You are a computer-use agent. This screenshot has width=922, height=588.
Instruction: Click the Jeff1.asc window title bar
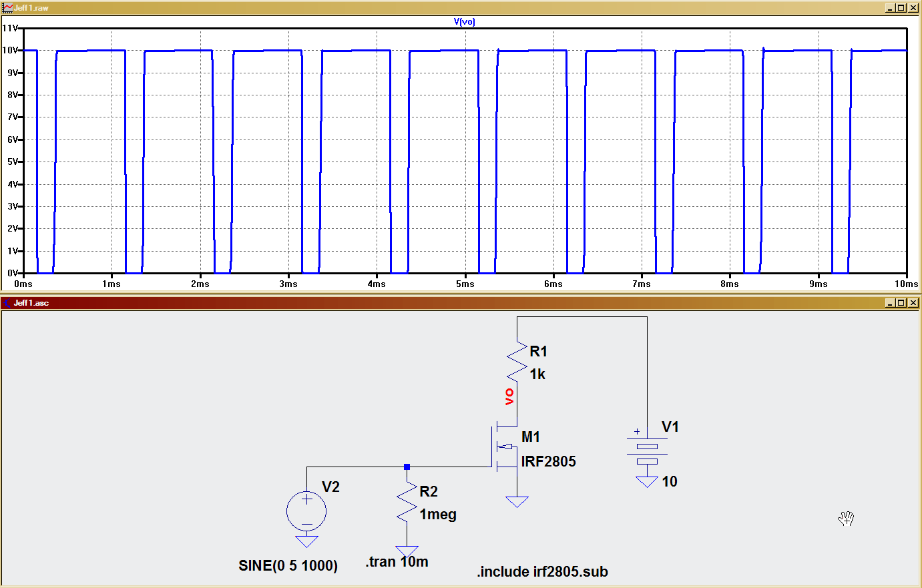click(x=461, y=302)
